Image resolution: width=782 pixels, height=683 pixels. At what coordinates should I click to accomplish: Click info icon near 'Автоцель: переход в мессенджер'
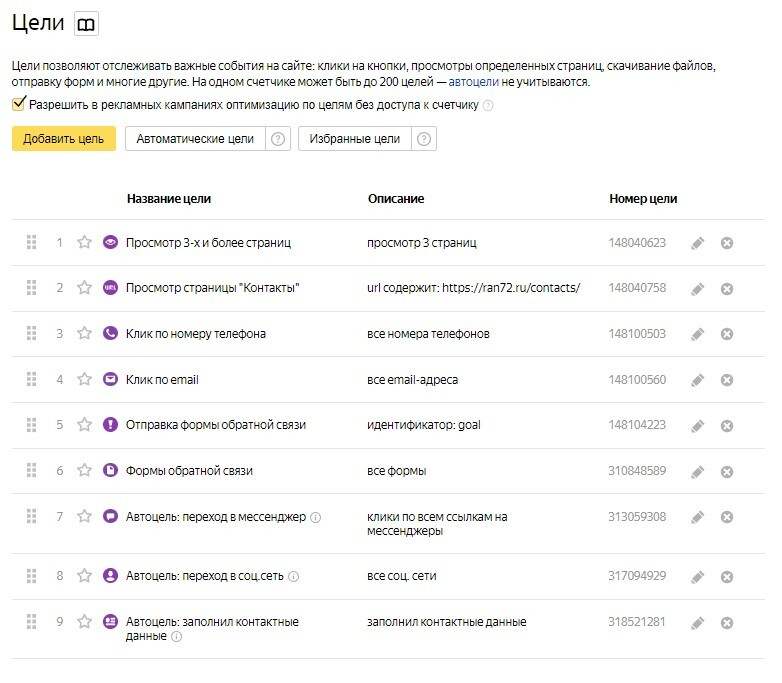coord(316,518)
